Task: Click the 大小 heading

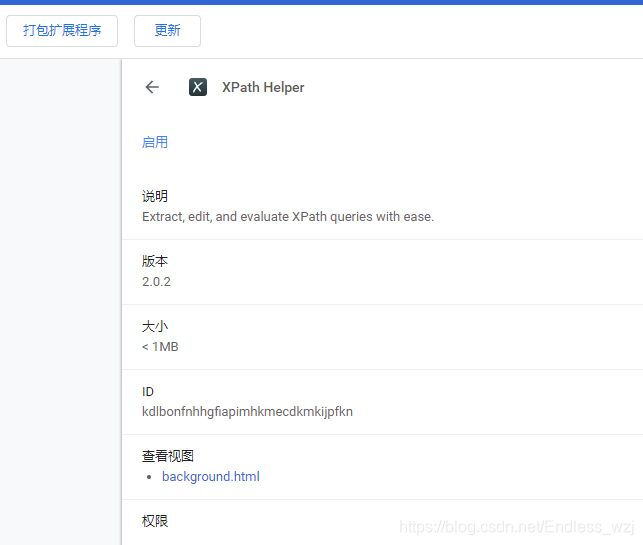Action: coord(155,326)
